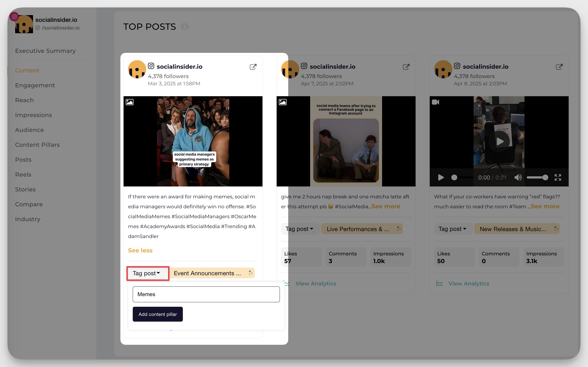The image size is (588, 367).
Task: Click the Likes 50 stat box
Action: pyautogui.click(x=455, y=257)
